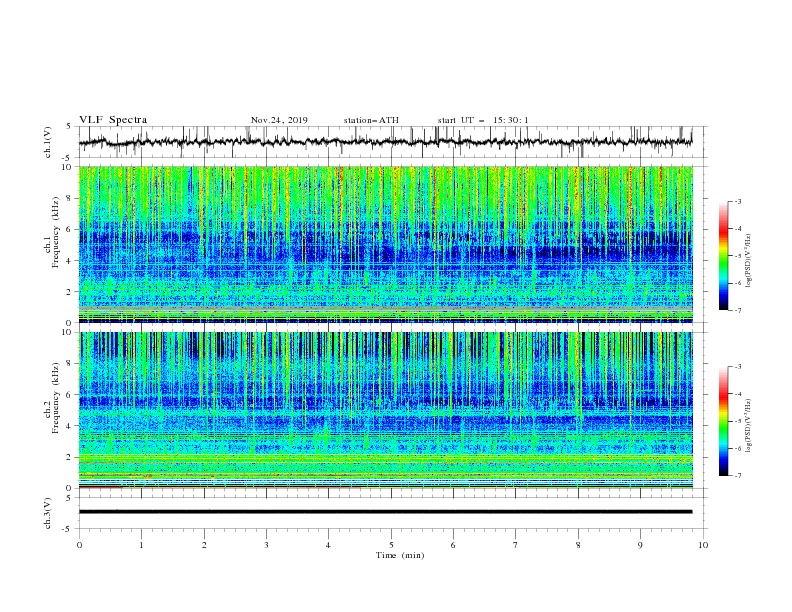The width and height of the screenshot is (792, 612).
Task: Click the '-7' tick on lower colorbar
Action: tap(737, 476)
